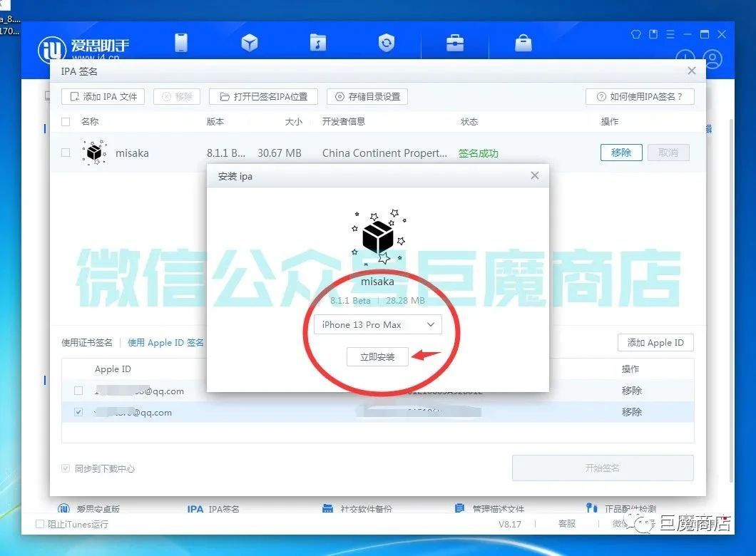The width and height of the screenshot is (756, 556).
Task: Open the device (phone) tab icon
Action: (x=181, y=43)
